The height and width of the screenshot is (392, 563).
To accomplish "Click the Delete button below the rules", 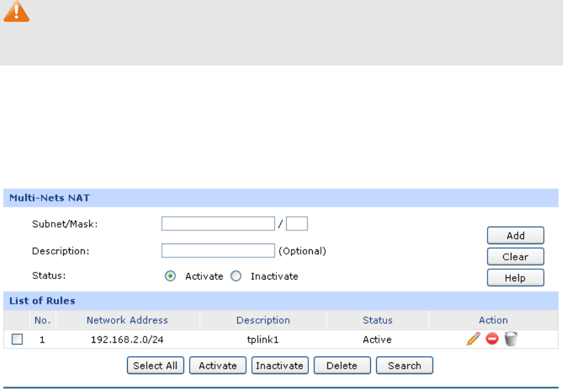I will pyautogui.click(x=342, y=365).
